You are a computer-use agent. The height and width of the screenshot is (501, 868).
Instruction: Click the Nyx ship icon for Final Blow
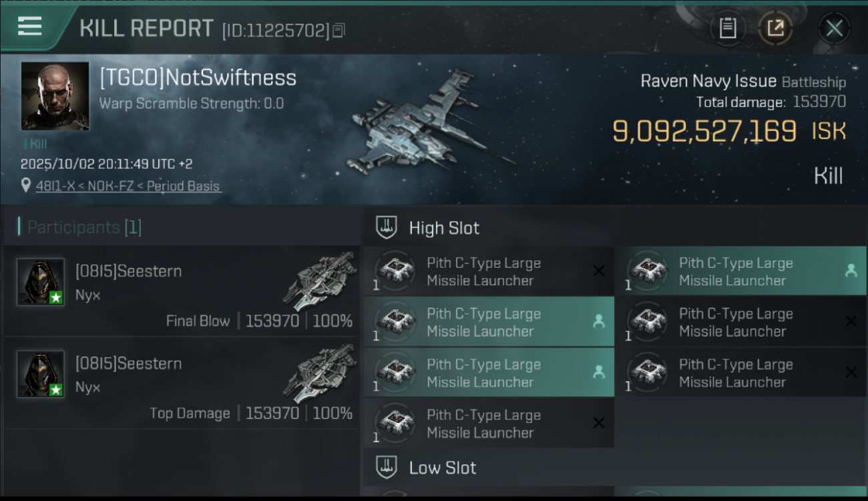point(319,281)
